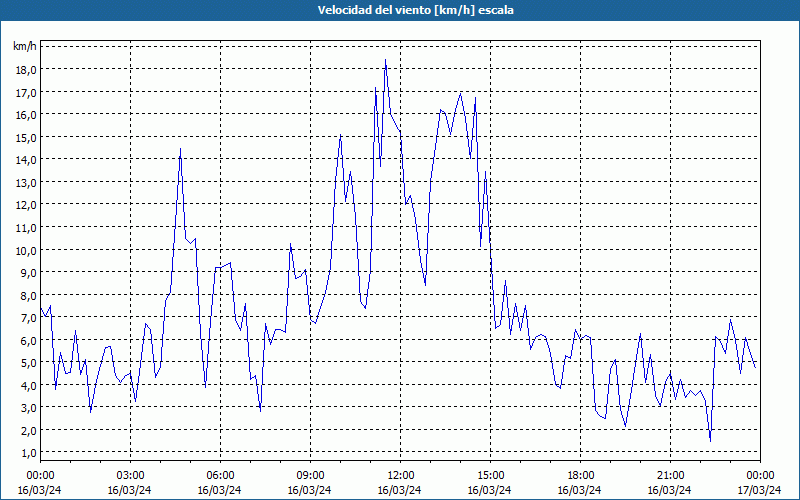Click the 6,0 y-axis label
800x500 pixels.
[28, 340]
